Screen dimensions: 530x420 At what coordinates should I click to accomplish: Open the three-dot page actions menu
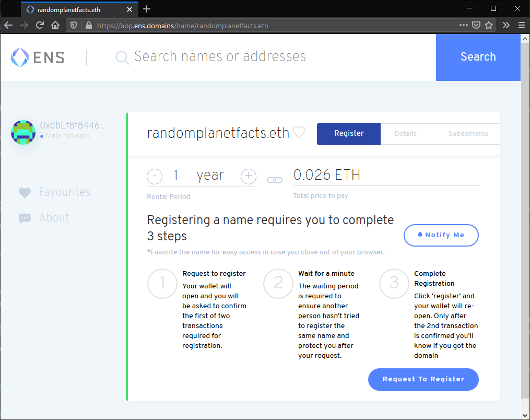tap(464, 25)
